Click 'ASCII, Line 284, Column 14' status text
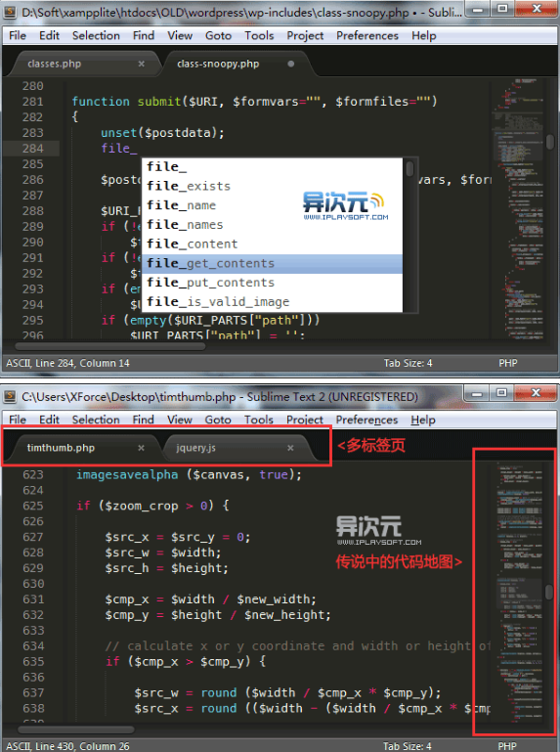Screen dimensions: 560x752 pyautogui.click(x=67, y=363)
